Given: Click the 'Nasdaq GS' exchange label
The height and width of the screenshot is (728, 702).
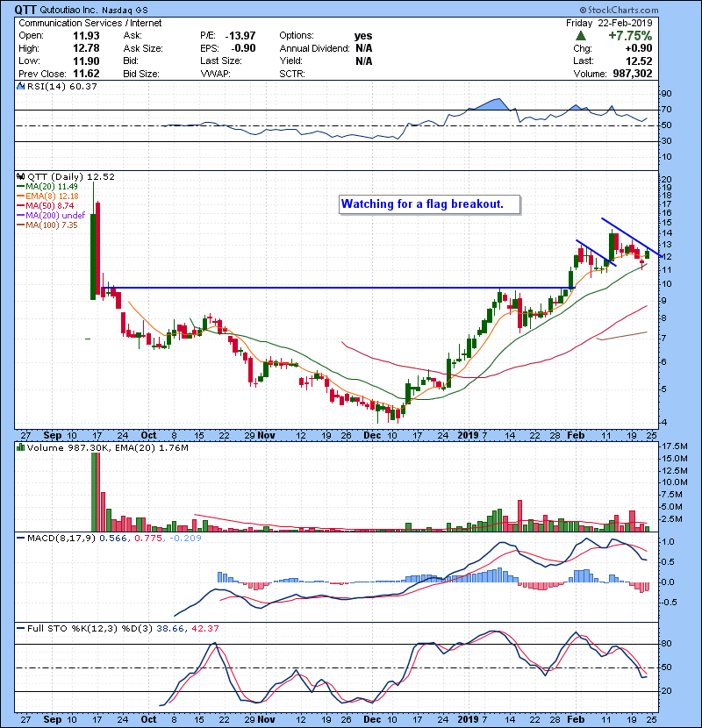Looking at the screenshot, I should [x=125, y=11].
